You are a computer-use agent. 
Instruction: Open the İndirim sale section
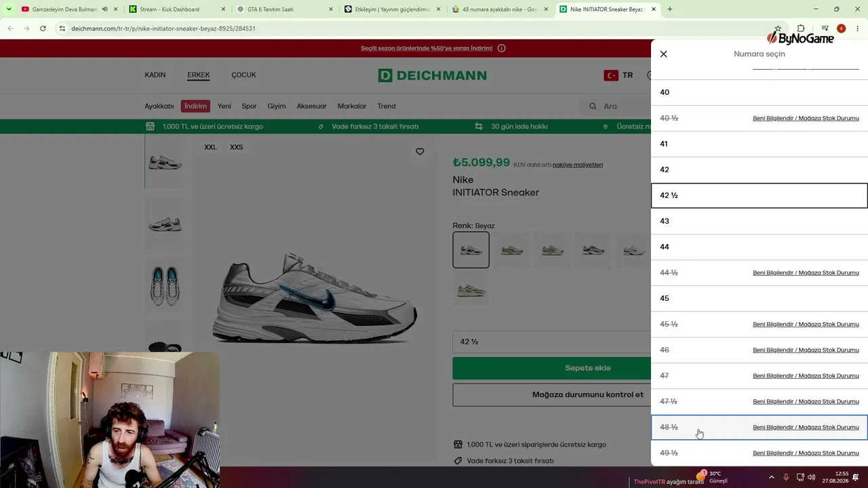[195, 106]
